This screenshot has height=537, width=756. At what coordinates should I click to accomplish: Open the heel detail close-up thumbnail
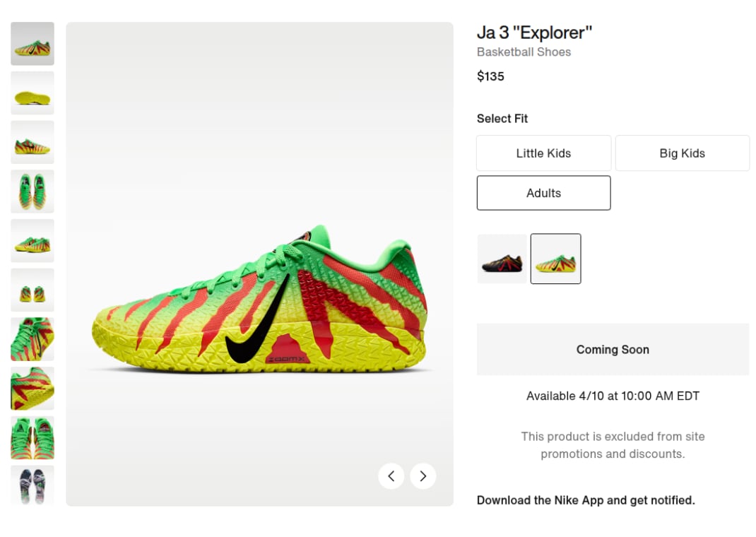click(32, 388)
